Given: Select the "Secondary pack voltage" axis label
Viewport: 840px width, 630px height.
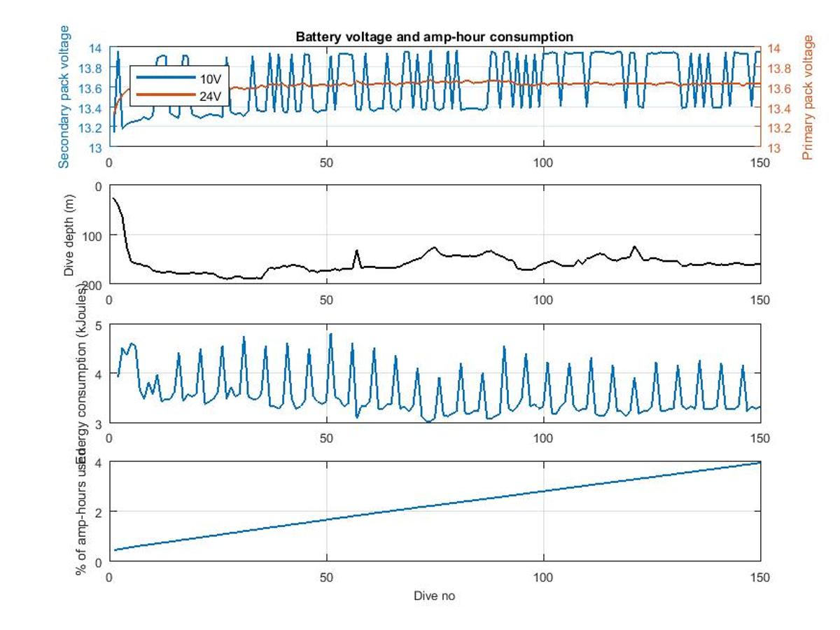Looking at the screenshot, I should click(x=64, y=97).
